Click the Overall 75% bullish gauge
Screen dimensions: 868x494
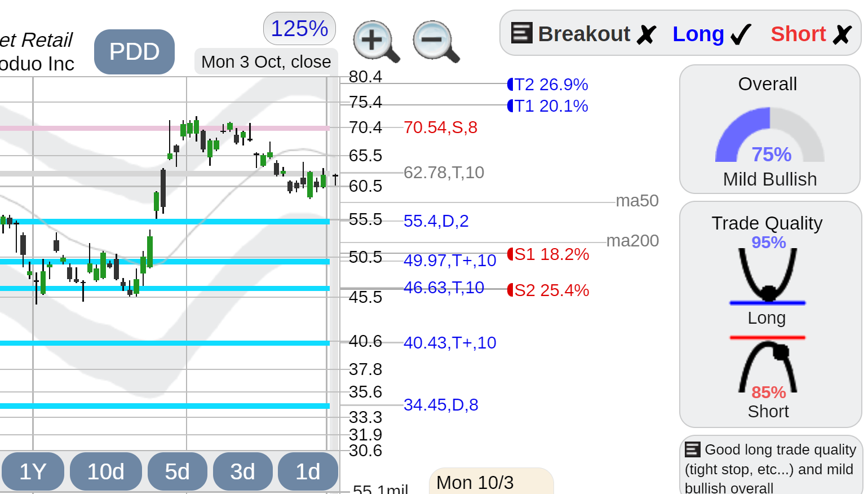[x=769, y=135]
